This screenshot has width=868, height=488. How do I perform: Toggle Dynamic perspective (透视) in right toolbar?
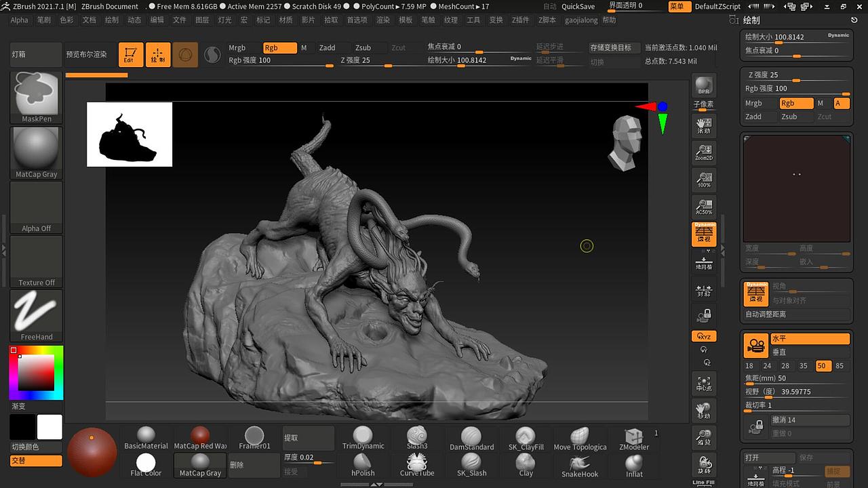click(x=704, y=235)
